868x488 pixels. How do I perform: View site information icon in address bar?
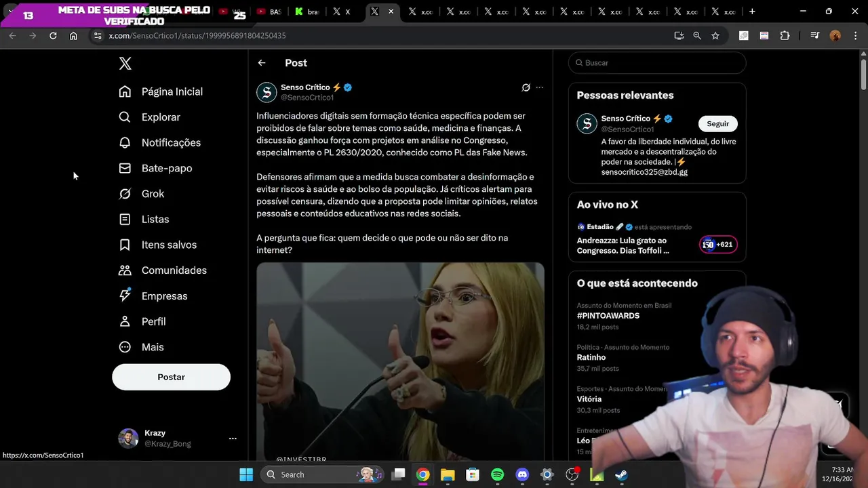click(97, 35)
